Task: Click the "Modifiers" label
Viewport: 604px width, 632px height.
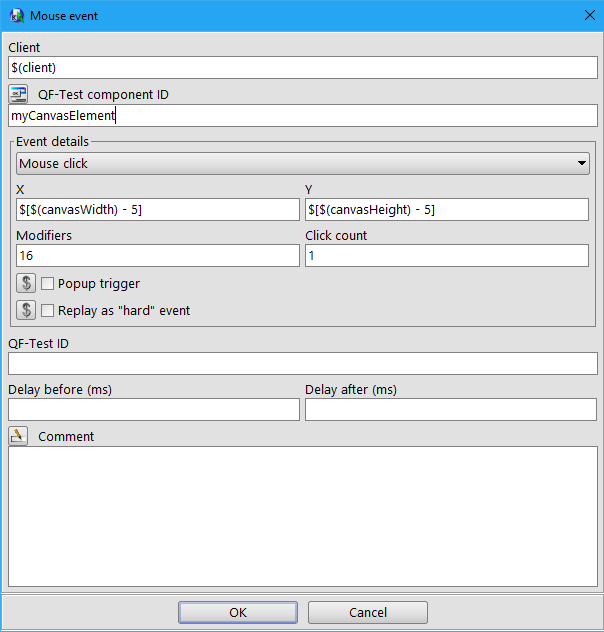Action: (x=44, y=235)
